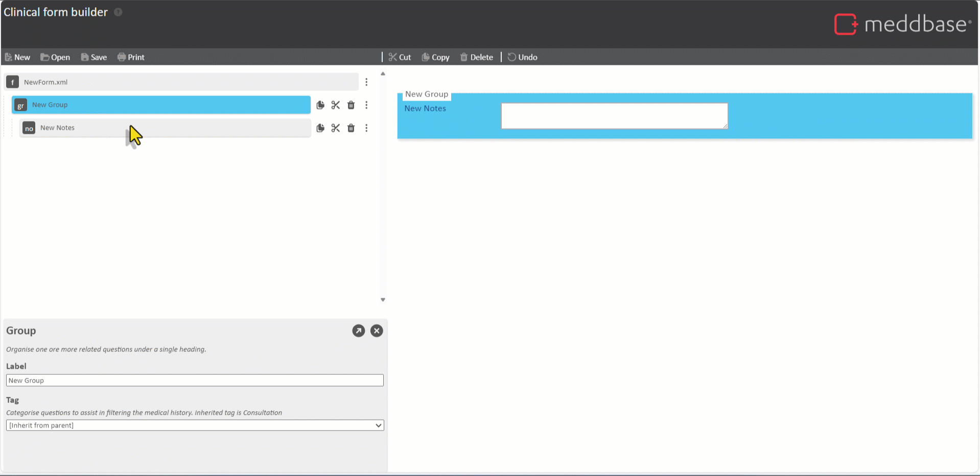Close the Group properties panel
Image resolution: width=980 pixels, height=476 pixels.
pos(377,331)
